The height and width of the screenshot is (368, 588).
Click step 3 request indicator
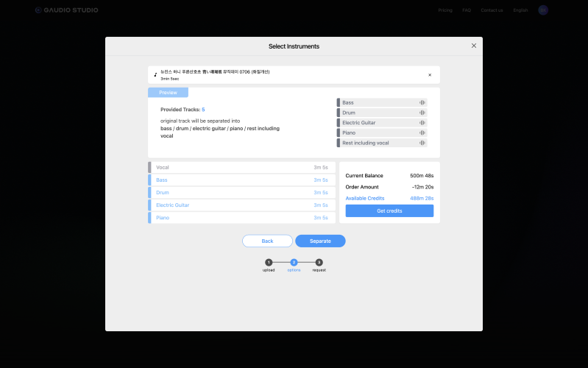coord(319,262)
